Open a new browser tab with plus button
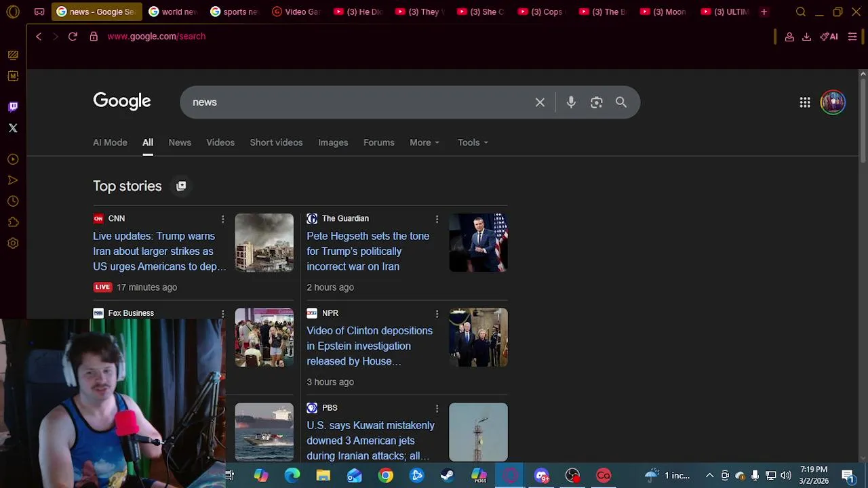The height and width of the screenshot is (488, 868). (x=764, y=12)
